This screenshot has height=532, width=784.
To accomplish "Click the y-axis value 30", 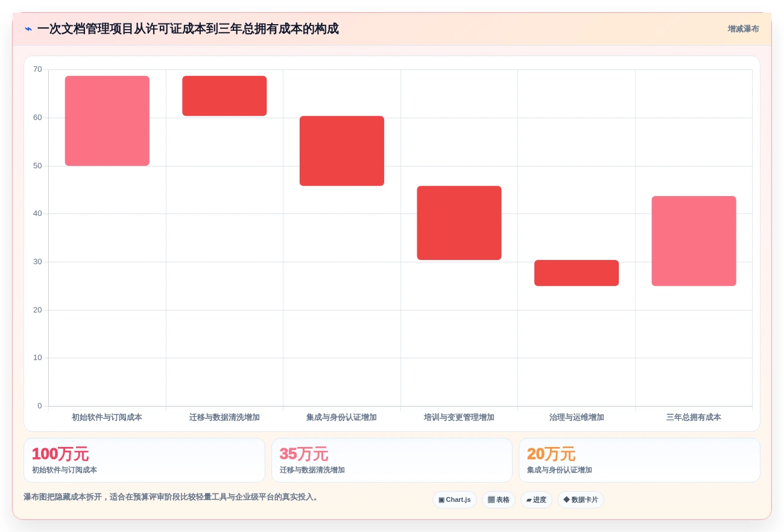I will coord(37,262).
